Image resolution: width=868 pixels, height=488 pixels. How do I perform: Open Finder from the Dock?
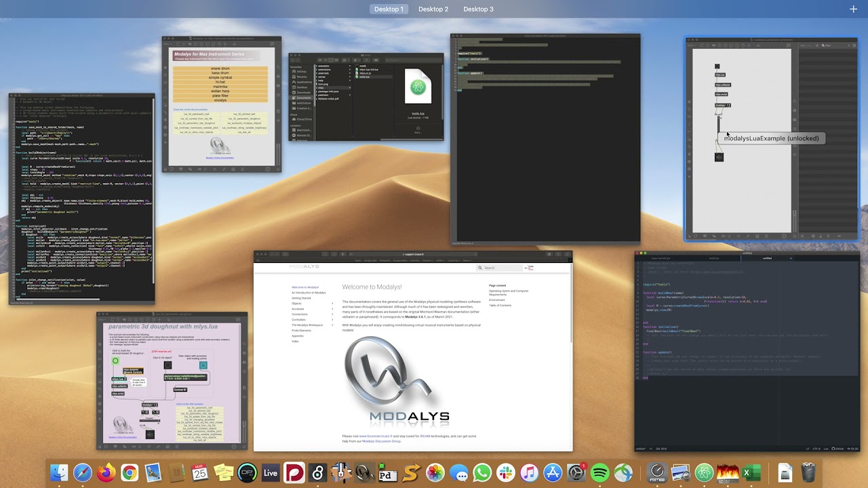pos(60,472)
